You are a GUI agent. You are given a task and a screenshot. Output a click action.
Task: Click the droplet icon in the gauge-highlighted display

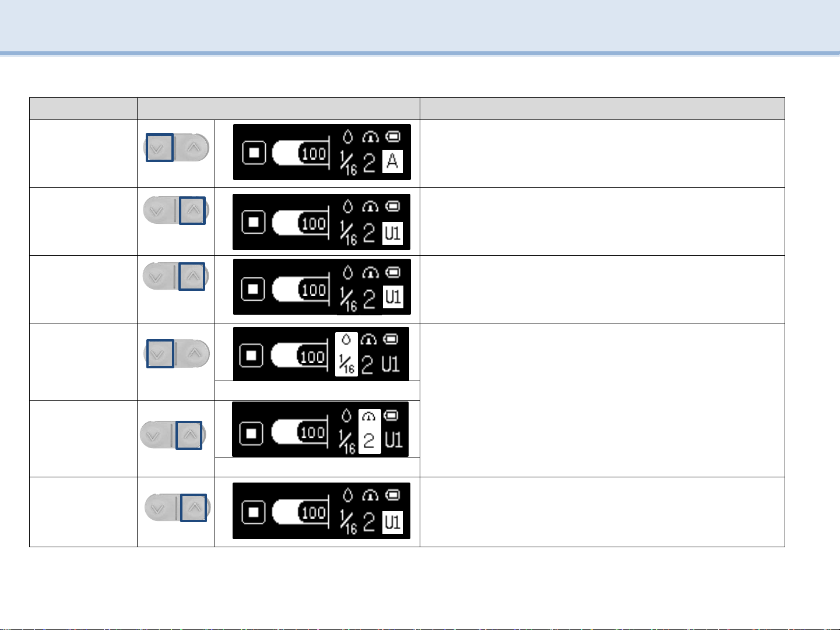347,416
